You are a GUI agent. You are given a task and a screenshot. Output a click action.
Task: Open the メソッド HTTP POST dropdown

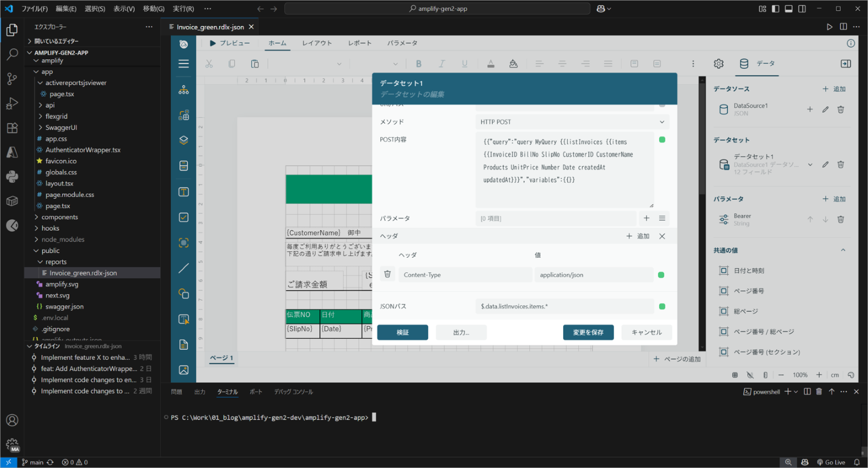click(x=572, y=122)
